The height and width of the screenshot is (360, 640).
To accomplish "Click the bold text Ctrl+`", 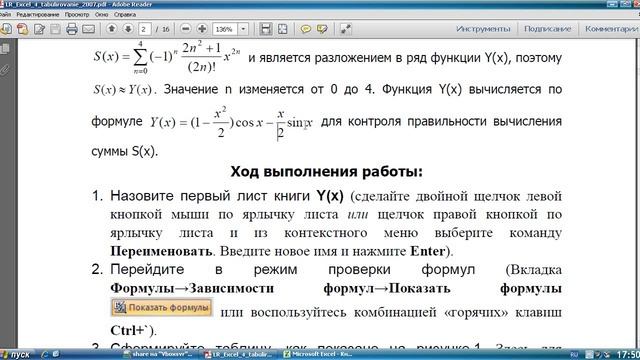I will click(x=129, y=330).
